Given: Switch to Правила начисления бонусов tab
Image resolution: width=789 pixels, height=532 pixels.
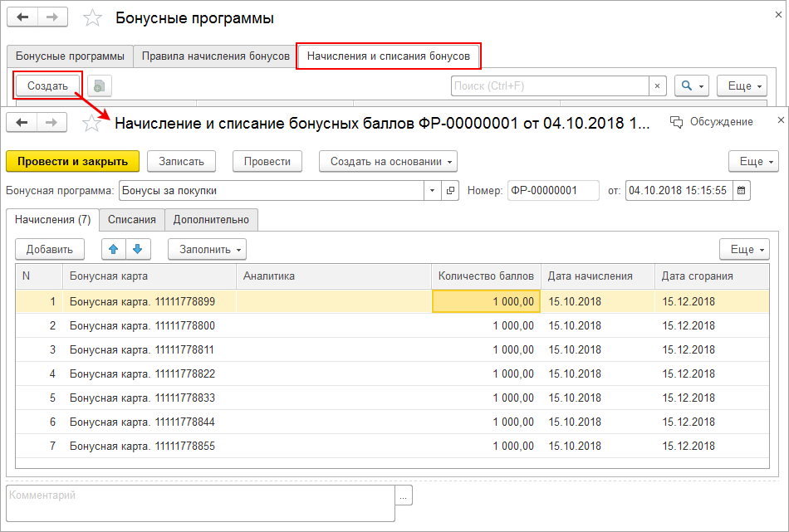Looking at the screenshot, I should point(215,56).
